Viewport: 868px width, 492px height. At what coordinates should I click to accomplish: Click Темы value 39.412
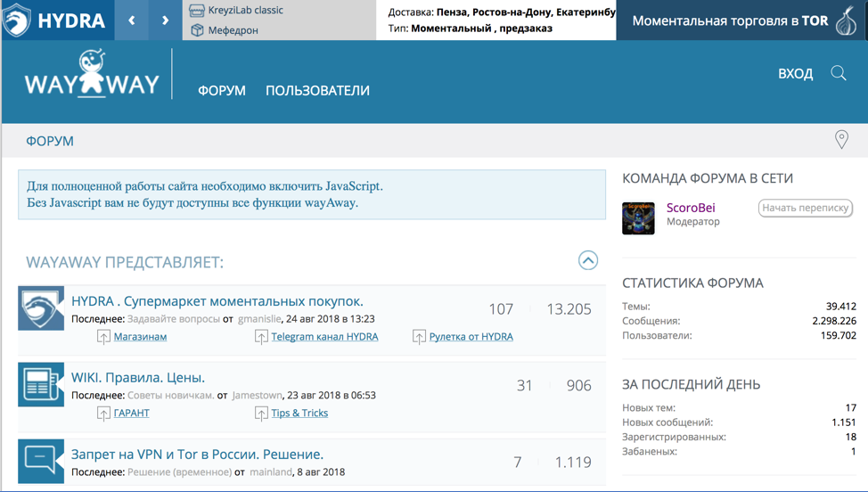[x=841, y=306]
